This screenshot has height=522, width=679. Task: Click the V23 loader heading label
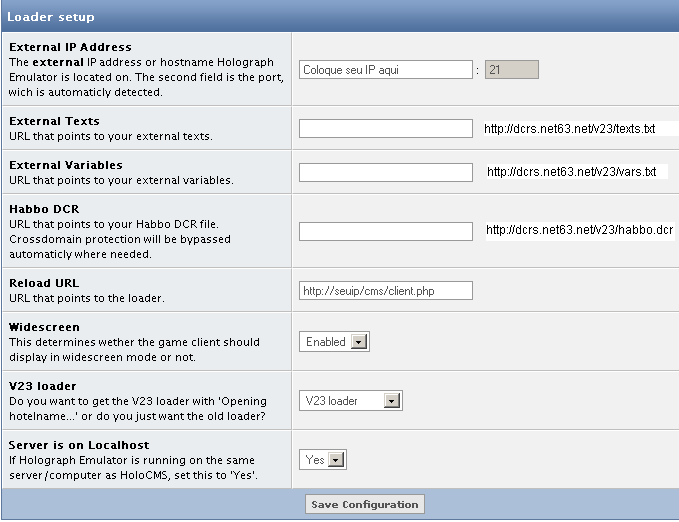(42, 386)
